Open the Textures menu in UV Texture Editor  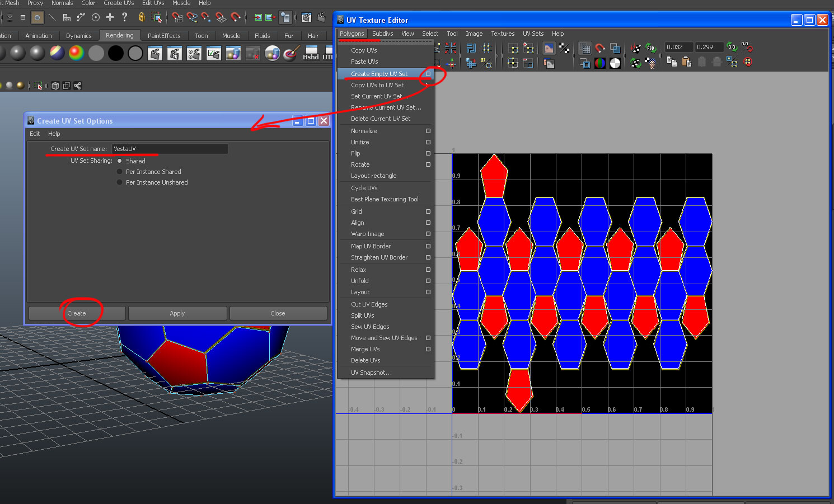[x=503, y=34]
